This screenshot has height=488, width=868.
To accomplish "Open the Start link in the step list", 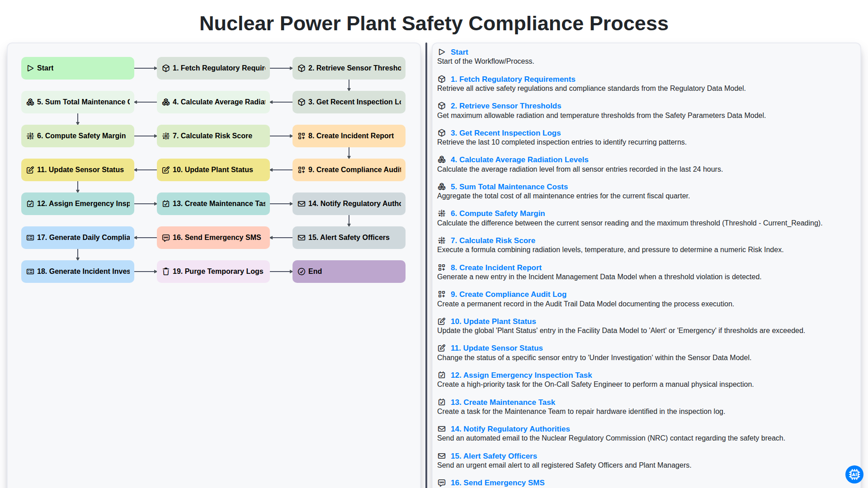I will (459, 52).
